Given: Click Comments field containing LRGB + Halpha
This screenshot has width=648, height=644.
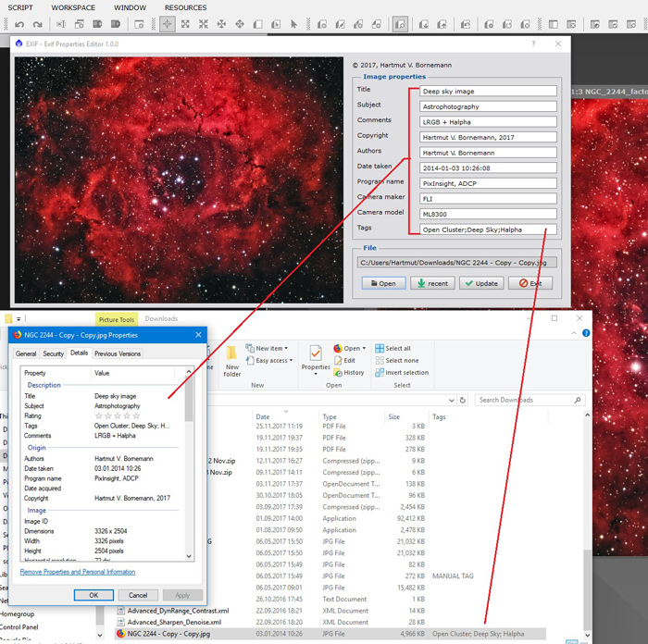Looking at the screenshot, I should click(x=488, y=122).
